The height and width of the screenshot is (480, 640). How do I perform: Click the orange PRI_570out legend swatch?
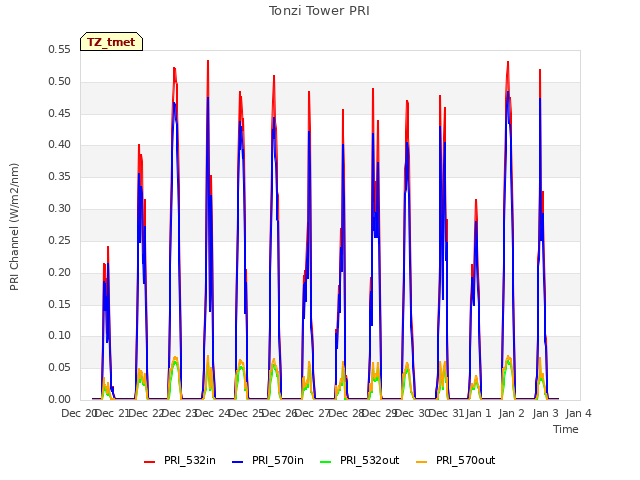pos(422,462)
